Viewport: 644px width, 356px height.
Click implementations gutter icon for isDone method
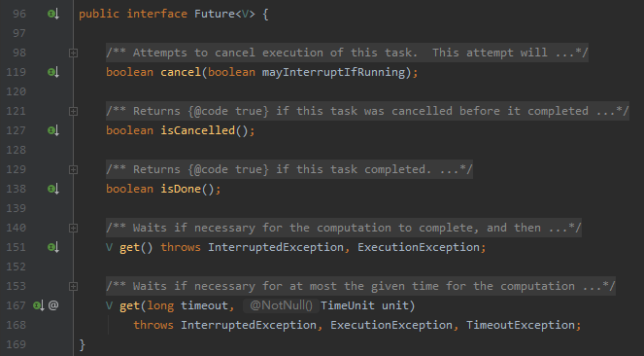tap(53, 189)
